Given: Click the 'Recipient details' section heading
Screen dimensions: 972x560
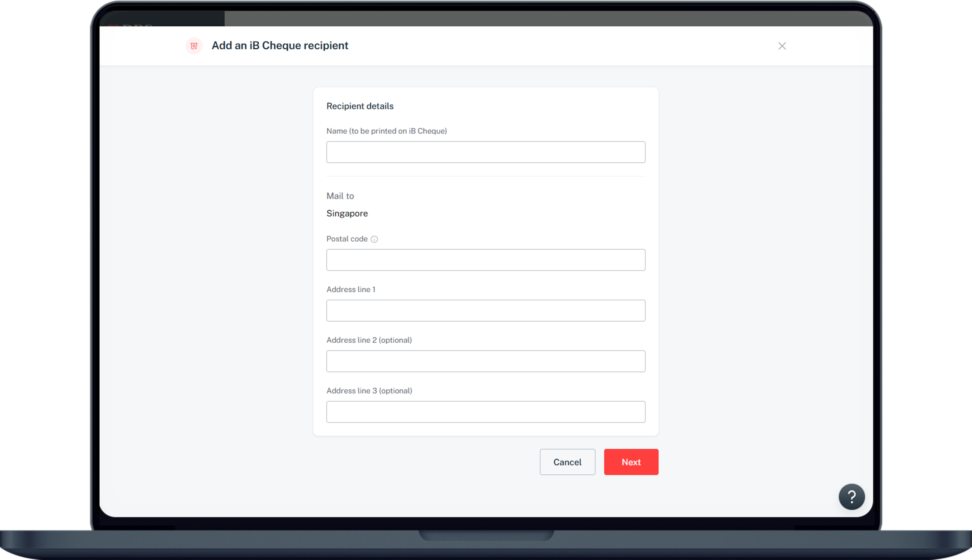Looking at the screenshot, I should [360, 106].
